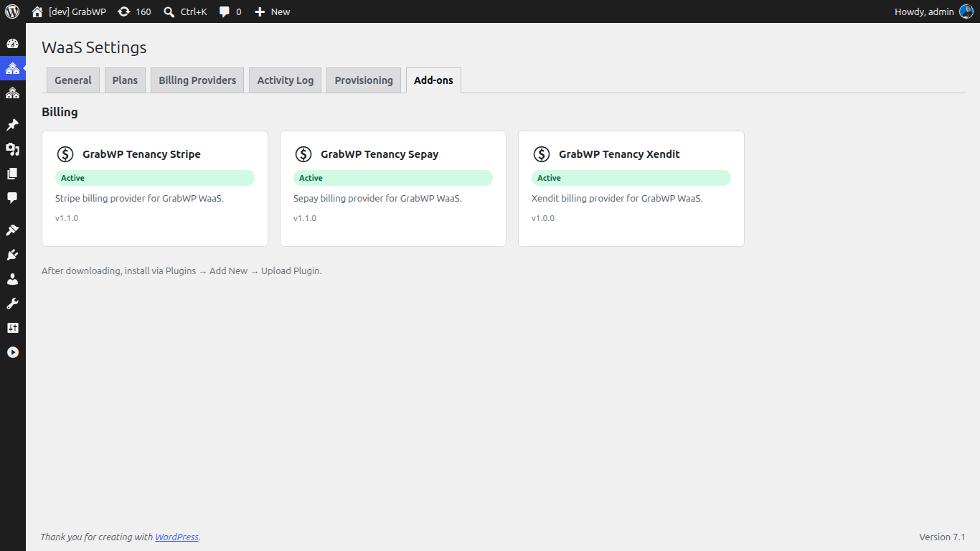This screenshot has width=980, height=551.
Task: Open Tools wrench icon in sidebar
Action: [12, 303]
